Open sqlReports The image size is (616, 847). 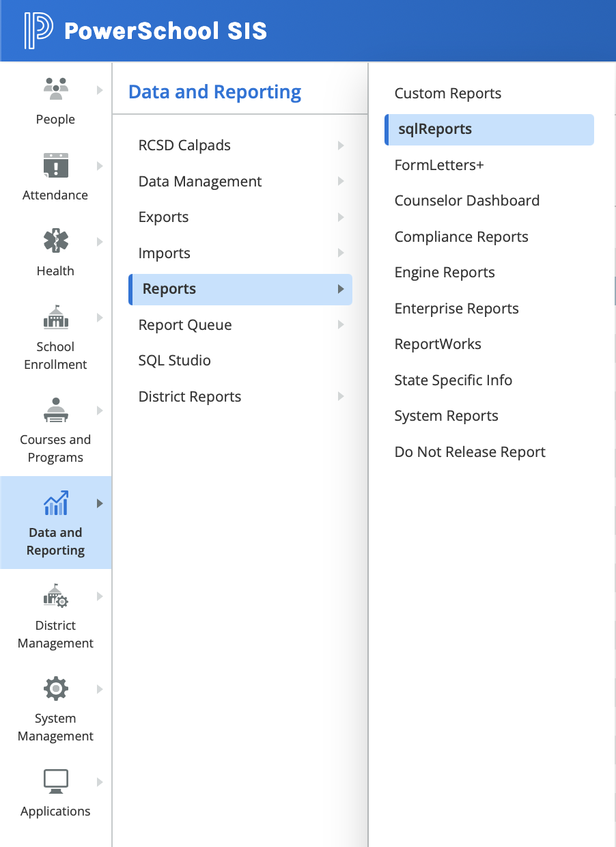point(489,130)
